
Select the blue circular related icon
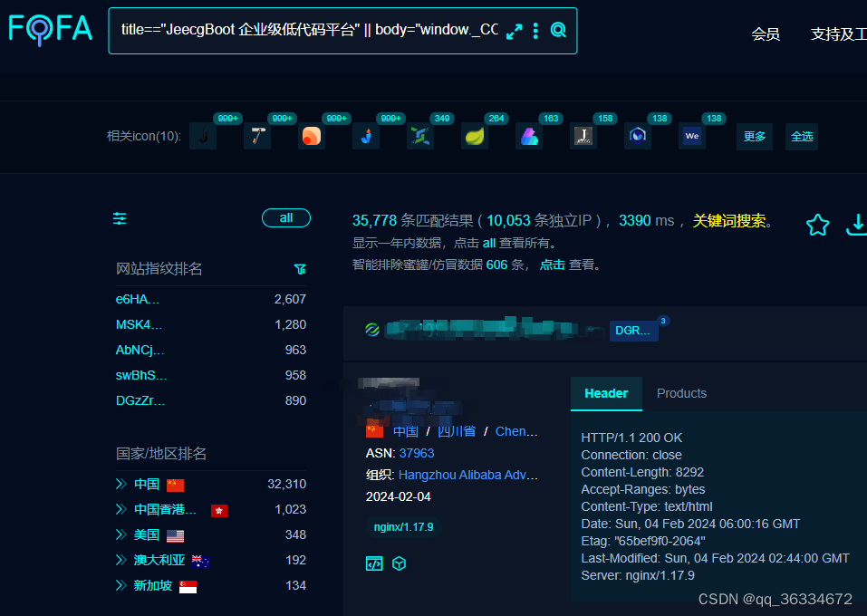[638, 136]
